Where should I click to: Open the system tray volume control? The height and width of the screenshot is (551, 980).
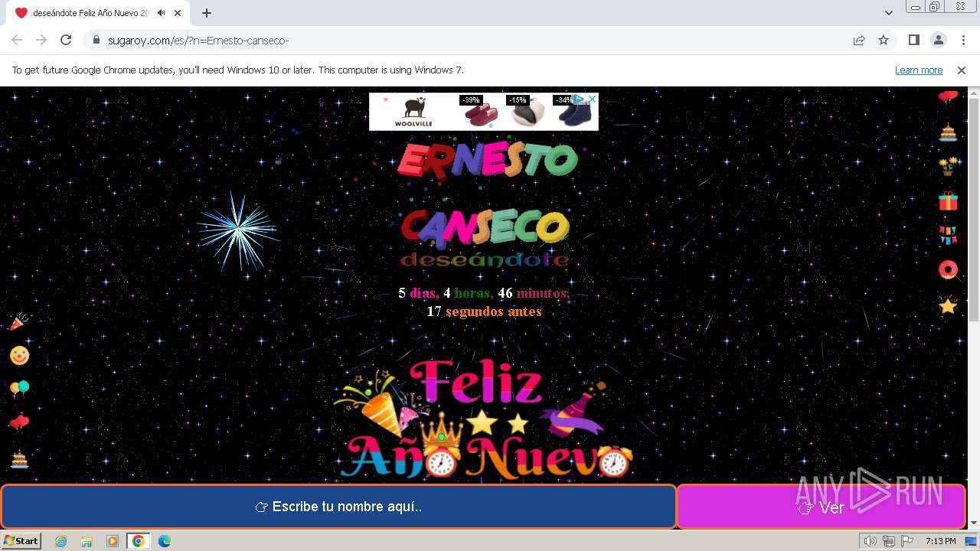coord(871,541)
